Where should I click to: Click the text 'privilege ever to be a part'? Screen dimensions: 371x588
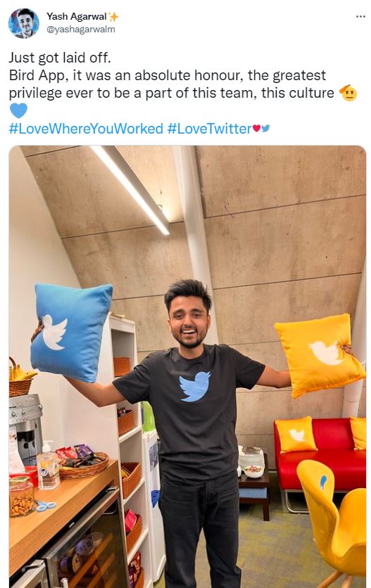click(x=99, y=93)
